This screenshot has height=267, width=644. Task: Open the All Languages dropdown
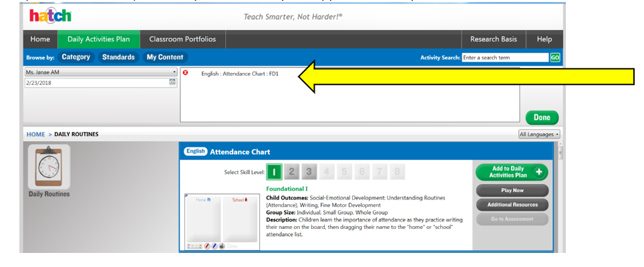(539, 134)
